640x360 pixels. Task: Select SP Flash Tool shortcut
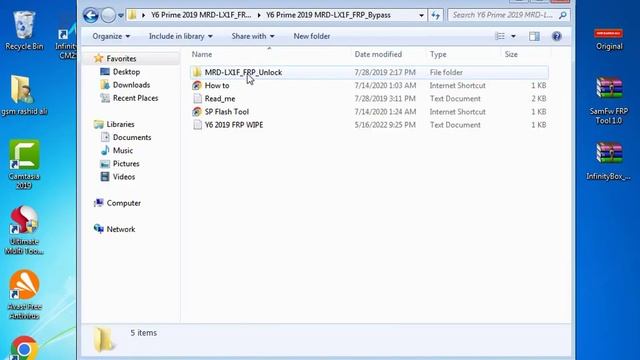[x=227, y=111]
